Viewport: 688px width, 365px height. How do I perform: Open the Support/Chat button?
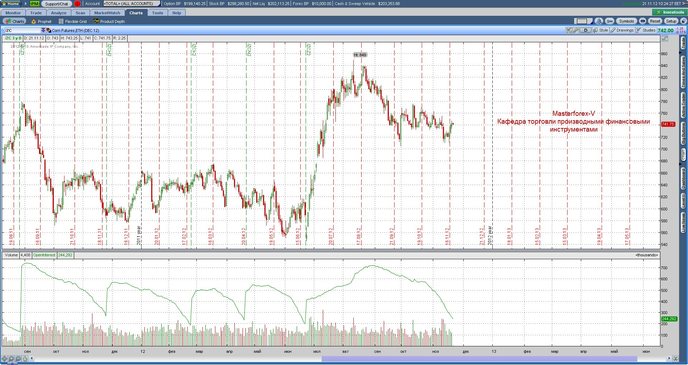56,4
